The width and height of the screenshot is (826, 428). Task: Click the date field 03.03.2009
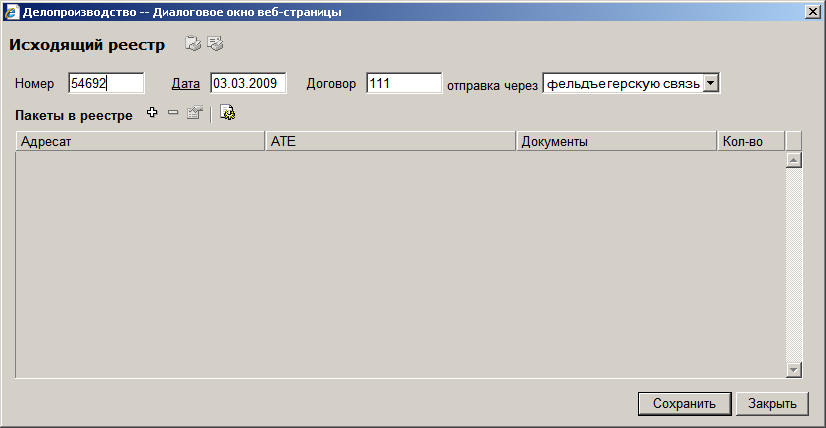[x=248, y=83]
